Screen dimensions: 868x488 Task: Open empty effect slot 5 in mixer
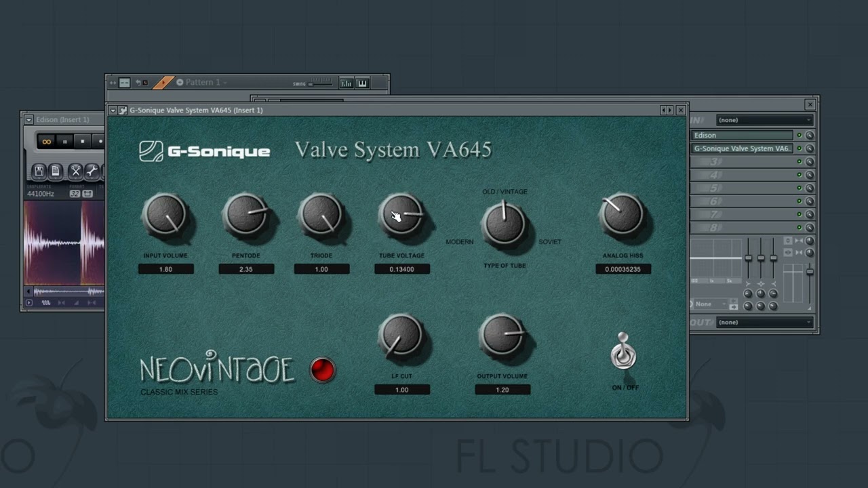coord(742,188)
